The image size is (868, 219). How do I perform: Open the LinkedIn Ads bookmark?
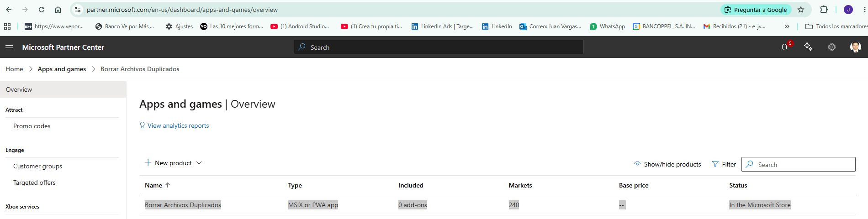tap(443, 26)
